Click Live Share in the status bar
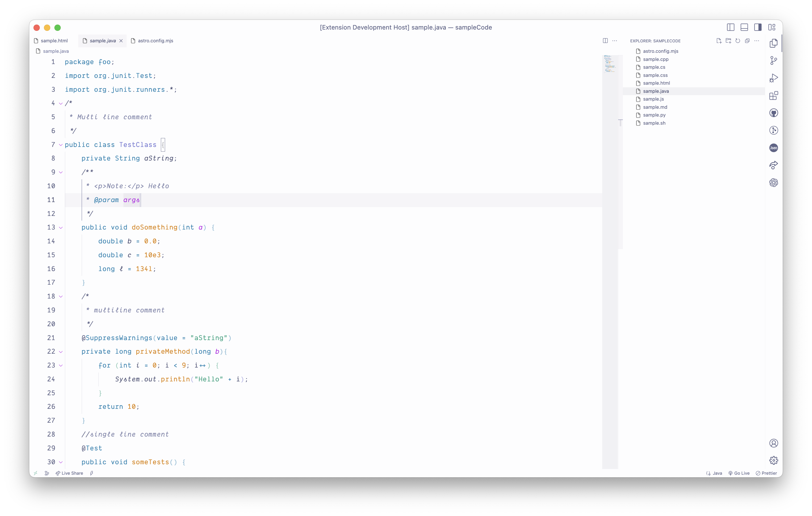Image resolution: width=812 pixels, height=516 pixels. coord(70,473)
